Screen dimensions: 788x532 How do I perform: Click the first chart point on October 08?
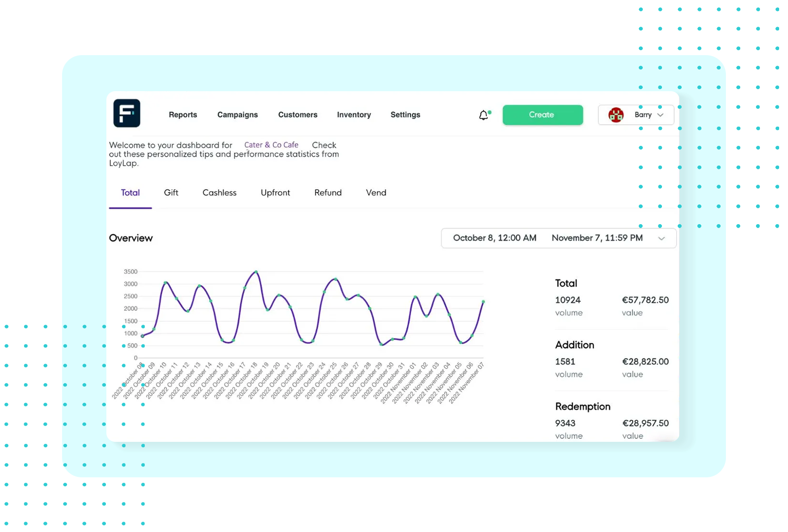click(143, 336)
